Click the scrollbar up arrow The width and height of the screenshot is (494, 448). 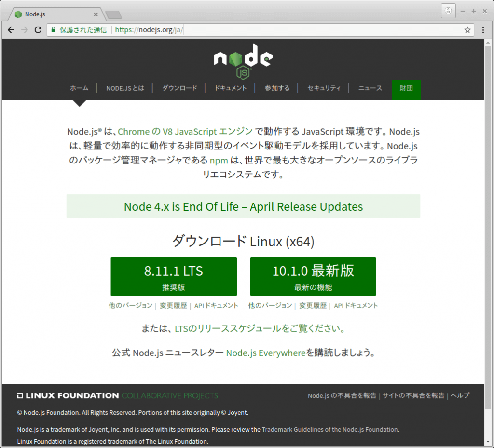click(488, 42)
